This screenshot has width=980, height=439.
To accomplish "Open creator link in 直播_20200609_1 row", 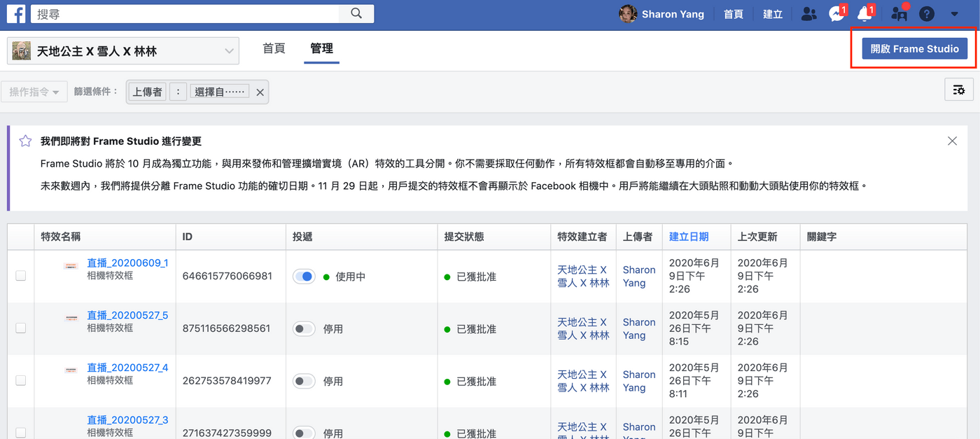I will 583,277.
